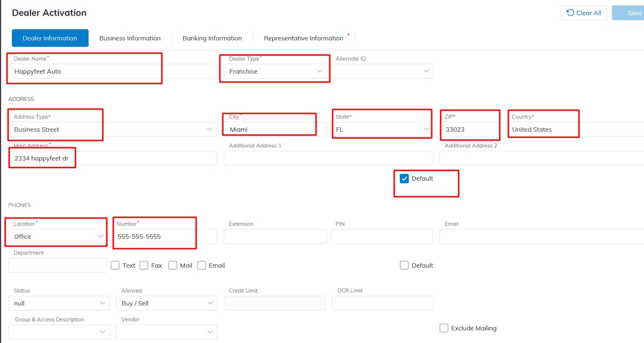Screen dimensions: 644x343
Task: Focus the Extension input field
Action: pyautogui.click(x=275, y=236)
